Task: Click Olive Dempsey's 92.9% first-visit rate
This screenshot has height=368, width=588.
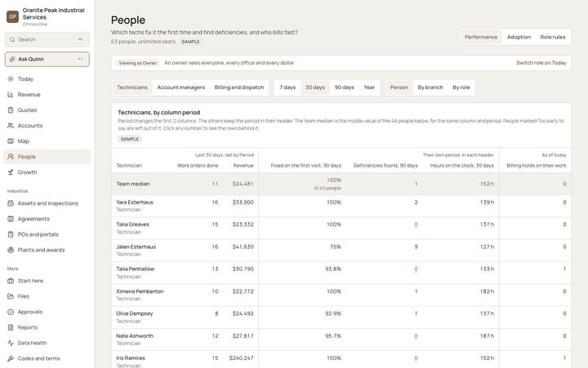Action: click(x=333, y=313)
